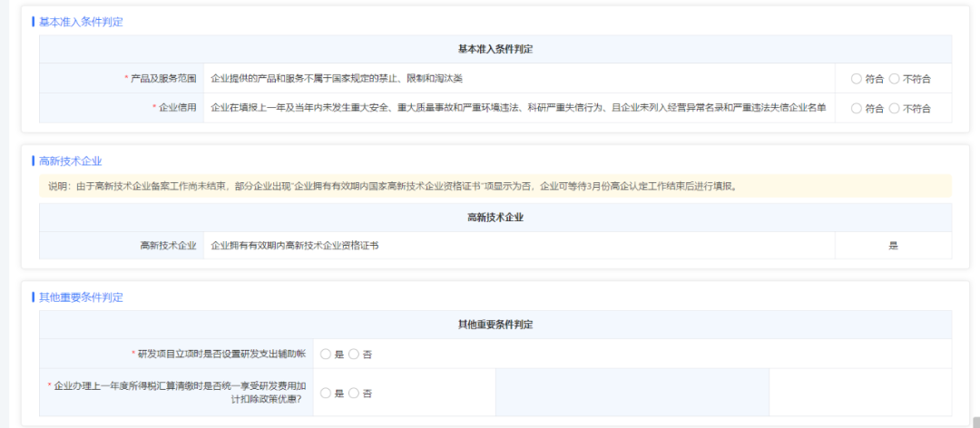Image resolution: width=980 pixels, height=428 pixels.
Task: Mark 是 for 研发支出辅助帐 question
Action: (x=326, y=355)
